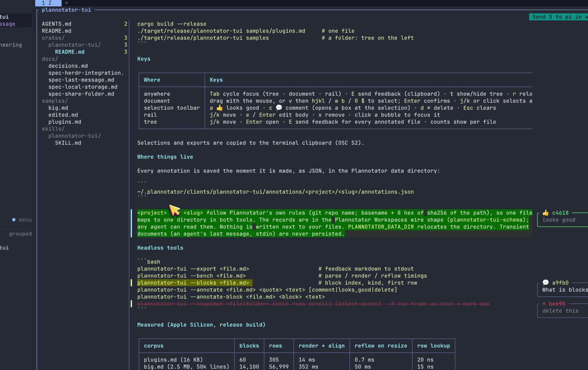The height and width of the screenshot is (370, 588).
Task: Click the red x icon on annotation bee90
Action: point(544,304)
